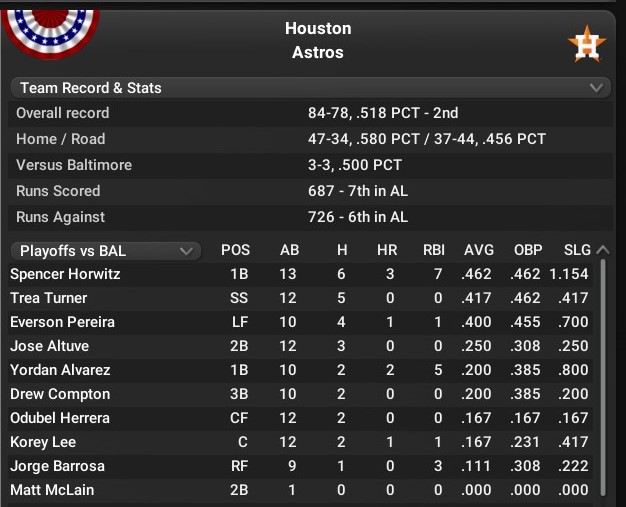Click the player stats table scrollbar
Image resolution: width=626 pixels, height=507 pixels.
pyautogui.click(x=603, y=380)
